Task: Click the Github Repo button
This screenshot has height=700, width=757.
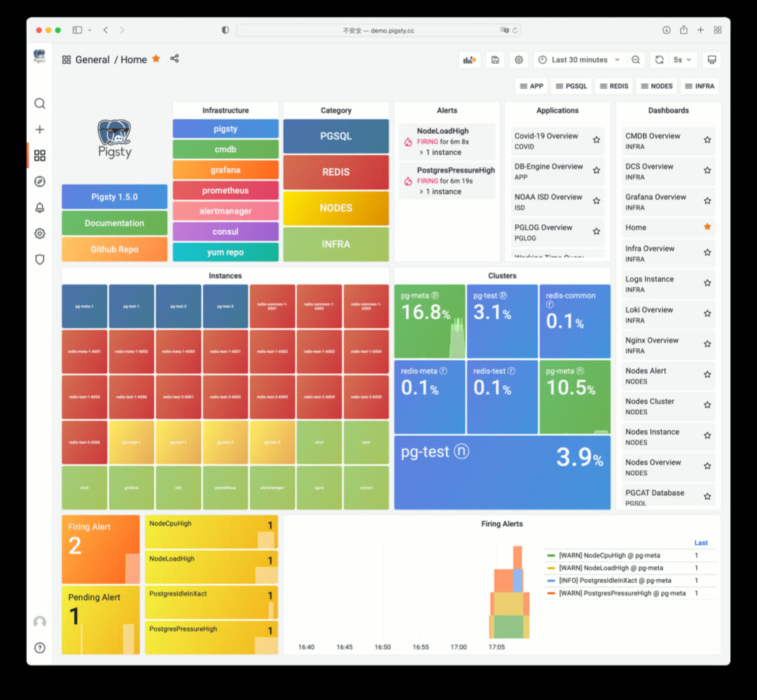Action: (114, 249)
